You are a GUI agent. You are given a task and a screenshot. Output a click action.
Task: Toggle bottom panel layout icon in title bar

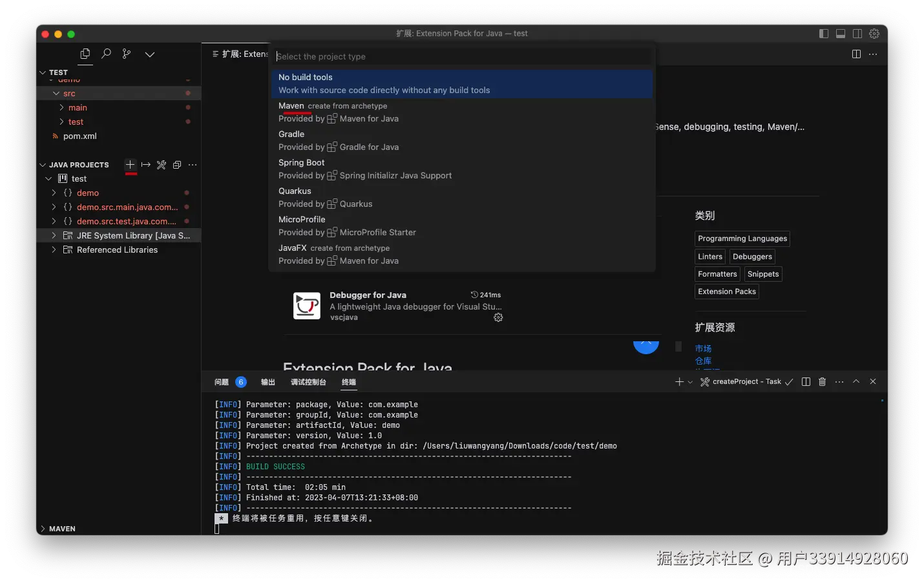click(x=841, y=34)
